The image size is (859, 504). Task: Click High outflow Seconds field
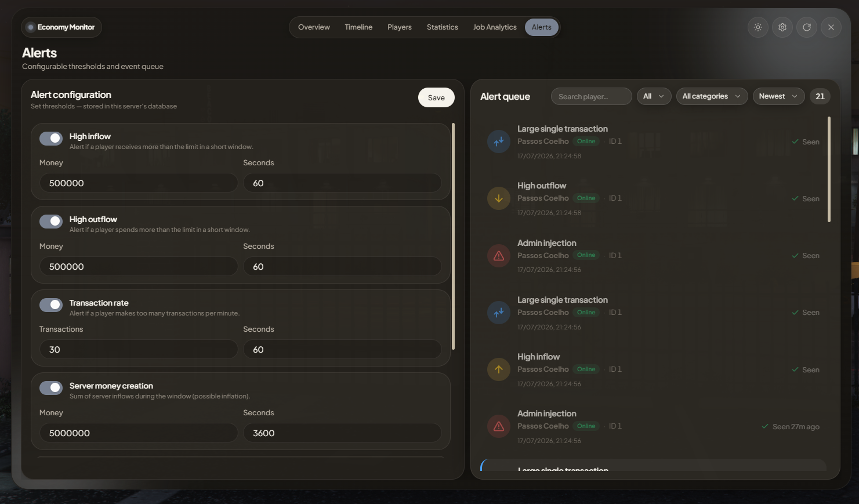pos(342,267)
